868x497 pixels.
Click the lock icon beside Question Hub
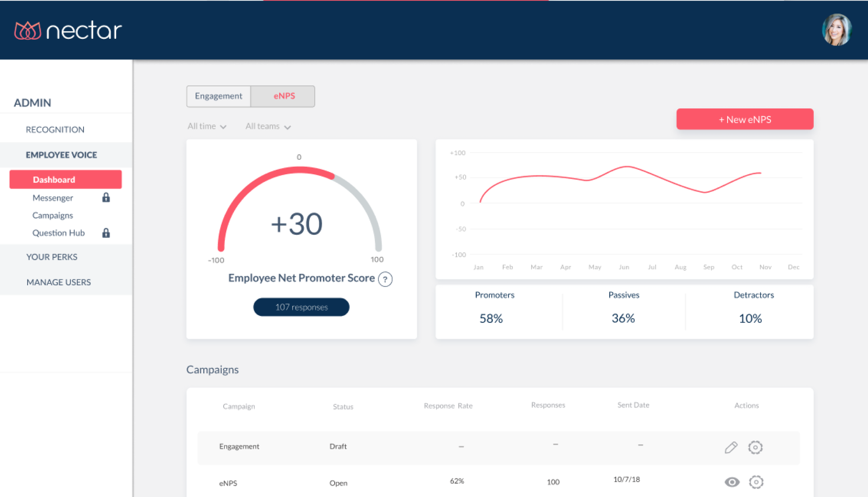106,233
